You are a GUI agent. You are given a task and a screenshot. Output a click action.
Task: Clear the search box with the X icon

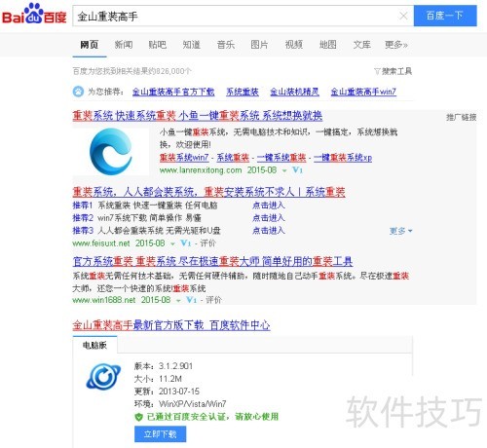tap(403, 16)
